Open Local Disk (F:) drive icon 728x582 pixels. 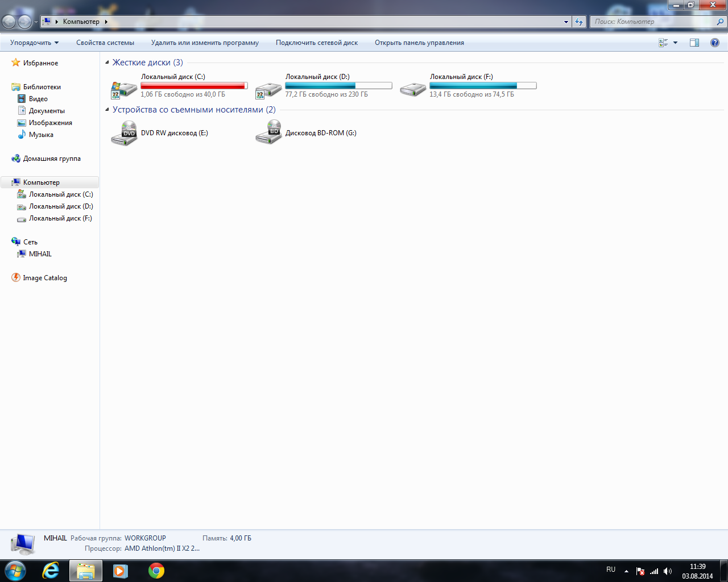click(413, 89)
